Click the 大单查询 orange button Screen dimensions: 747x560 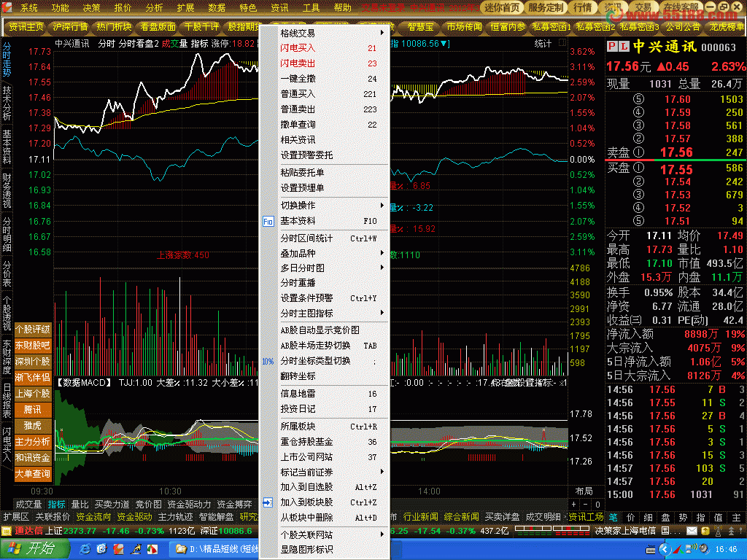pos(32,474)
